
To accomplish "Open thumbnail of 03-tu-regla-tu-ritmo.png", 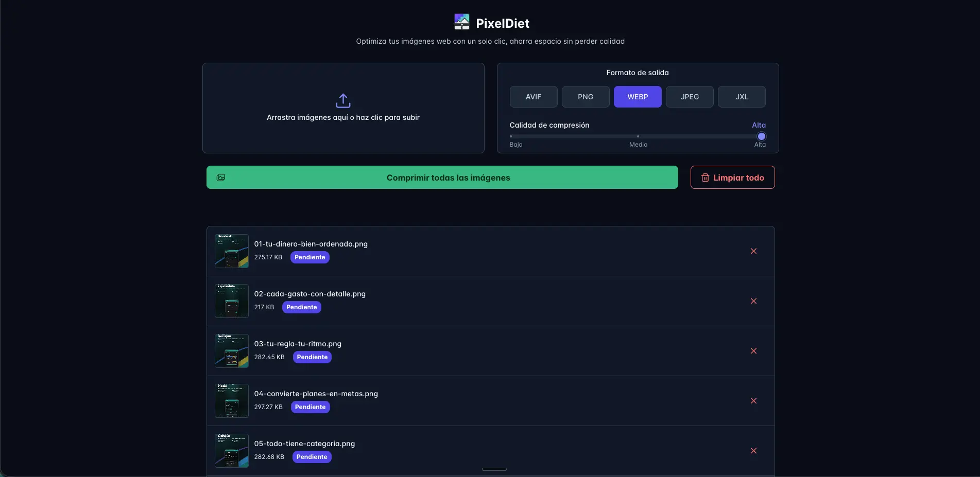I will (232, 351).
